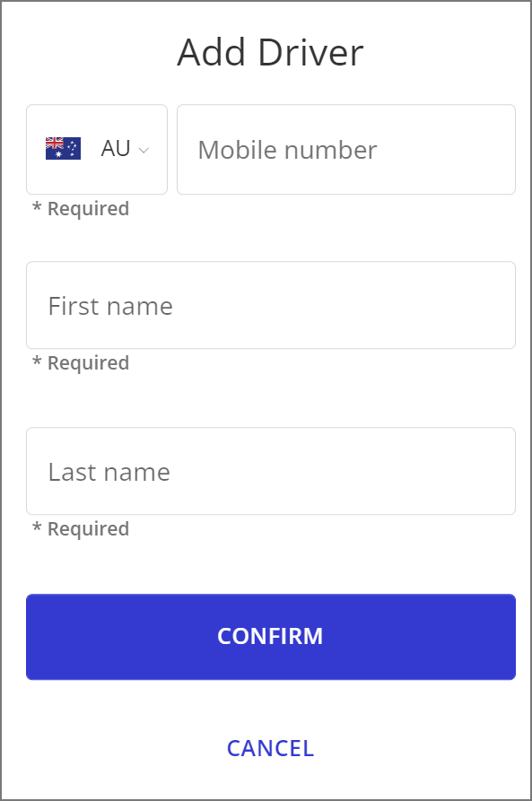Select the Last name text field
This screenshot has width=532, height=801.
(270, 471)
